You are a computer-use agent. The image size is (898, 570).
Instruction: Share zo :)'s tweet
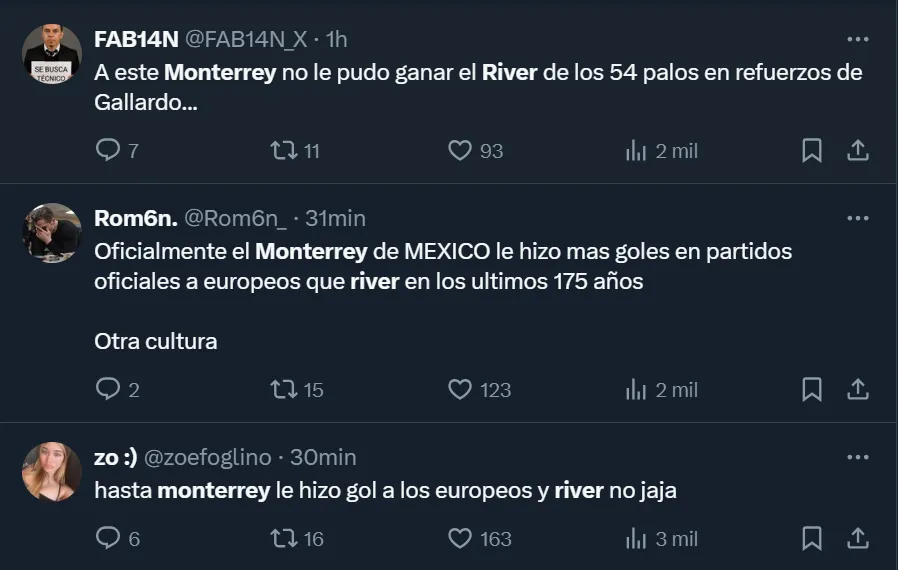pyautogui.click(x=857, y=539)
